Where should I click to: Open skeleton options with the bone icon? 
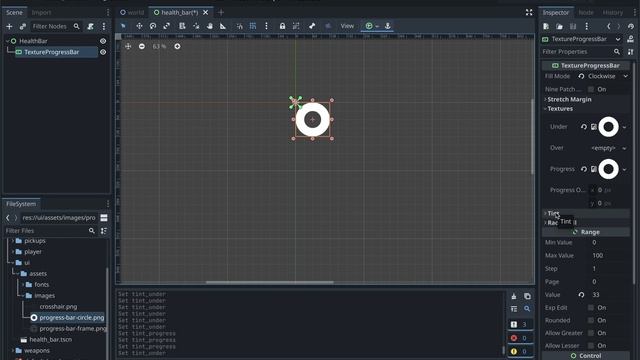click(x=312, y=26)
